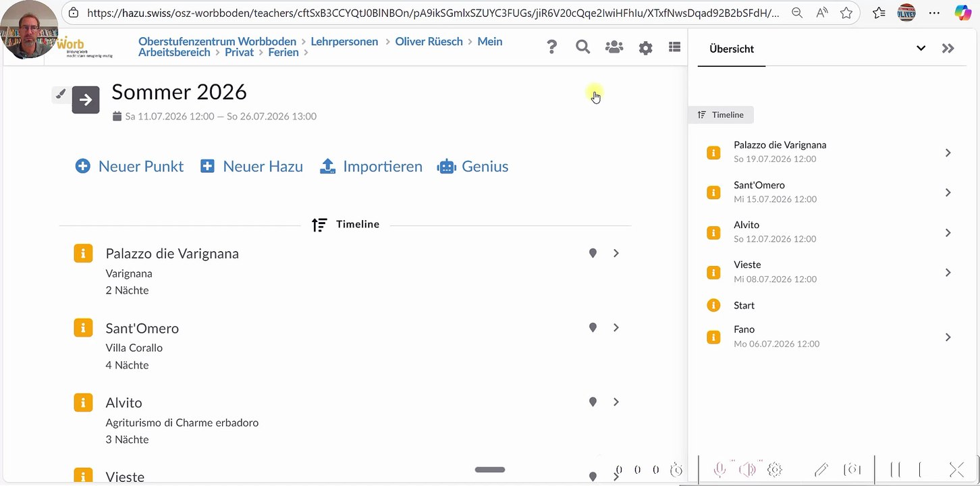The width and height of the screenshot is (980, 486).
Task: Open Palazzo die Varignana chevron in overview panel
Action: [x=948, y=153]
